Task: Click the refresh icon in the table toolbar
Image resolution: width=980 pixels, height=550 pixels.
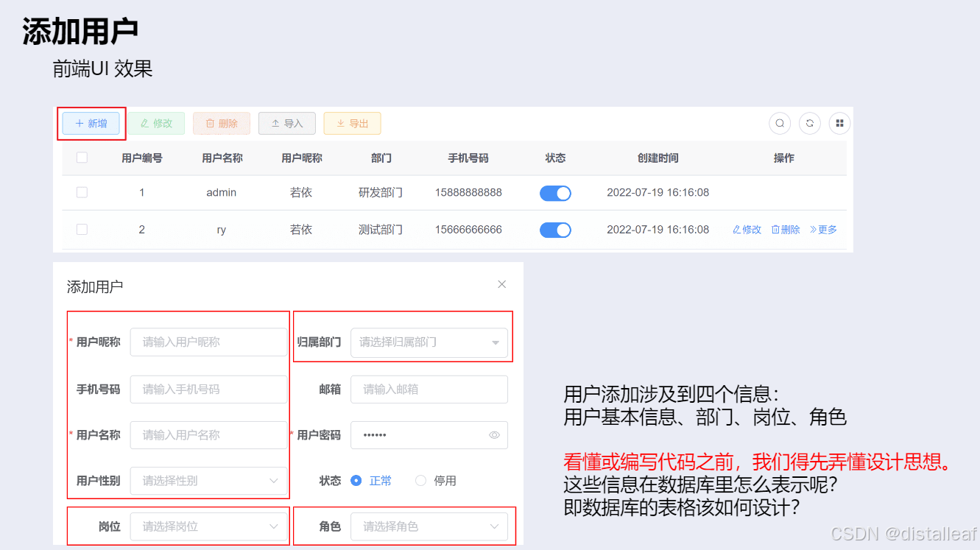Action: click(809, 123)
